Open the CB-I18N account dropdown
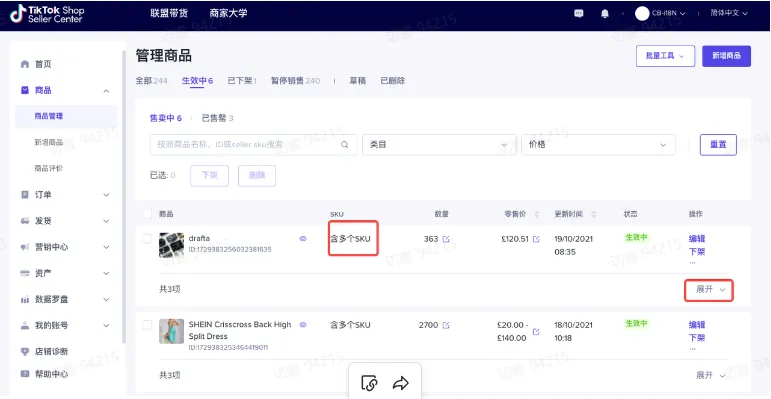The width and height of the screenshot is (771, 399). [x=668, y=14]
